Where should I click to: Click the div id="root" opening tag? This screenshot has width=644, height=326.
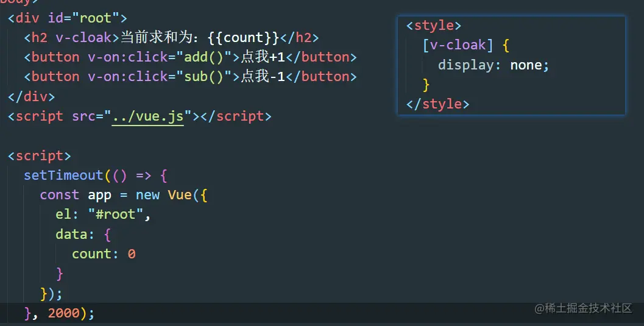[x=68, y=18]
